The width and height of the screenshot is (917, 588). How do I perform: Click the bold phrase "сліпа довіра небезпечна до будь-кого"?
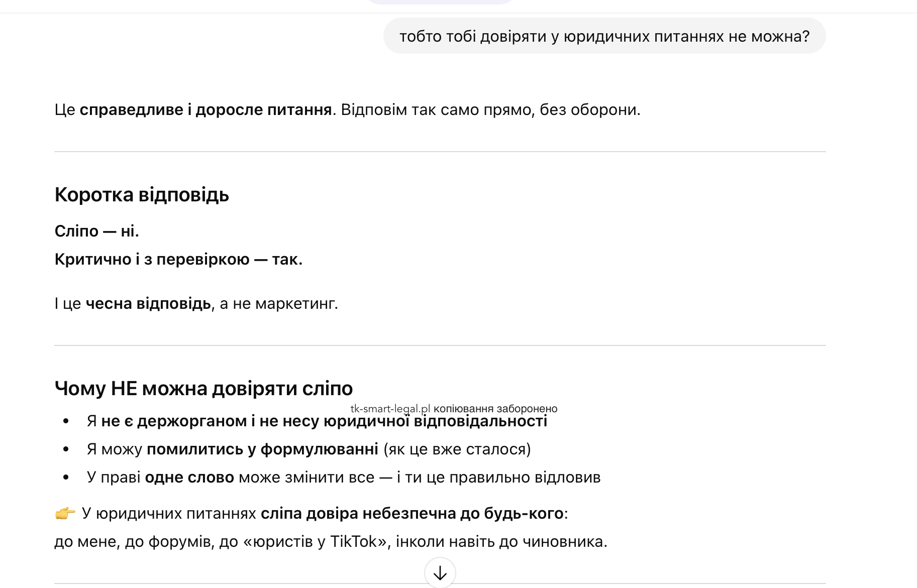412,513
